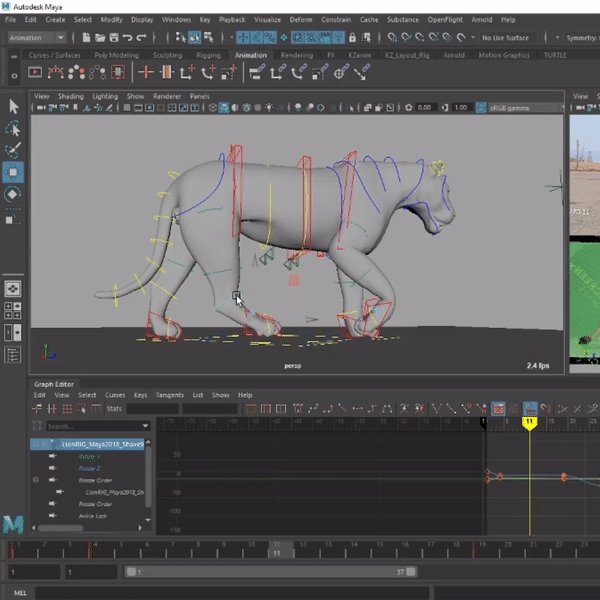Select the Move tool in toolbox
600x600 pixels.
point(14,173)
